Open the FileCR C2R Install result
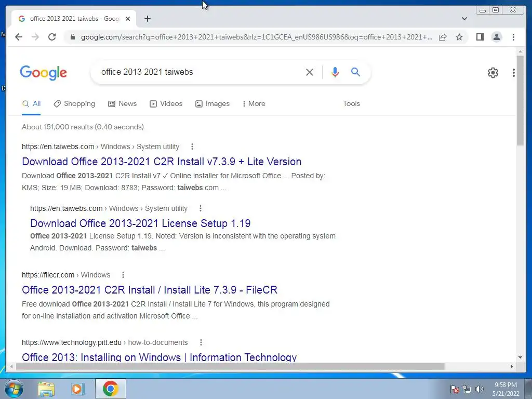Image resolution: width=532 pixels, height=399 pixels. [150, 290]
